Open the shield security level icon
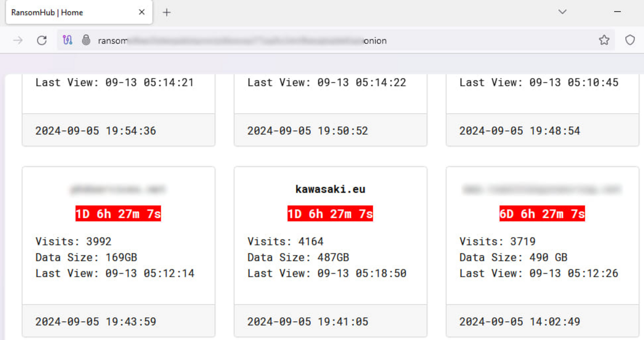This screenshot has width=644, height=340. click(630, 40)
